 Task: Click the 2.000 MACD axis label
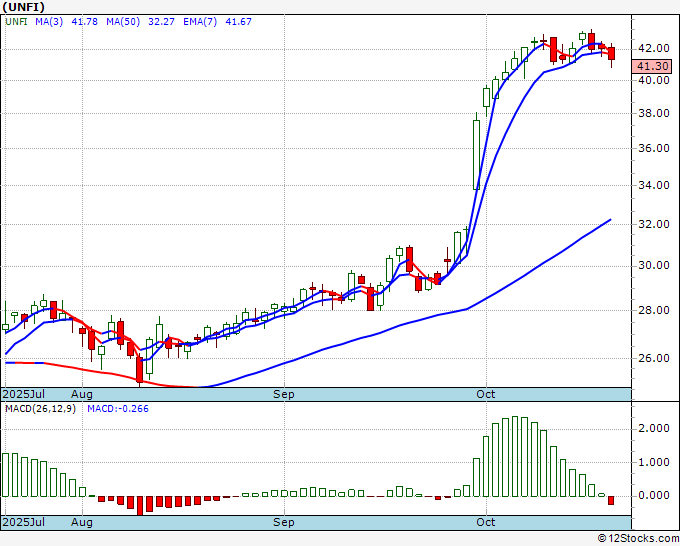[x=654, y=428]
